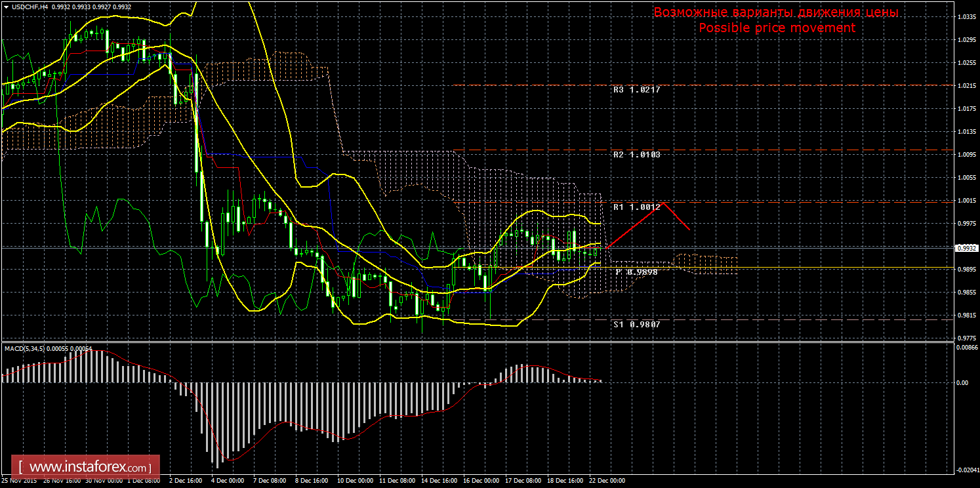This screenshot has width=980, height=488.
Task: Select the R2 1.0103 resistance label
Action: click(x=636, y=155)
